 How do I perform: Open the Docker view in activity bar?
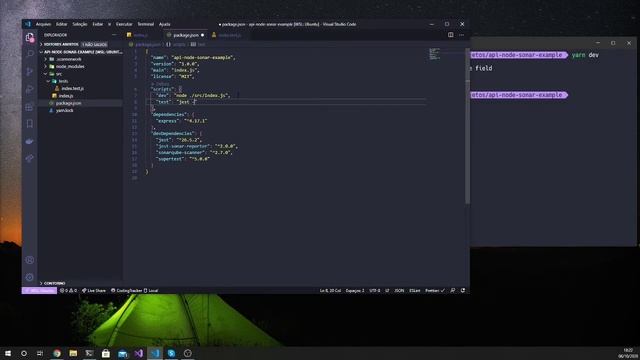29,141
